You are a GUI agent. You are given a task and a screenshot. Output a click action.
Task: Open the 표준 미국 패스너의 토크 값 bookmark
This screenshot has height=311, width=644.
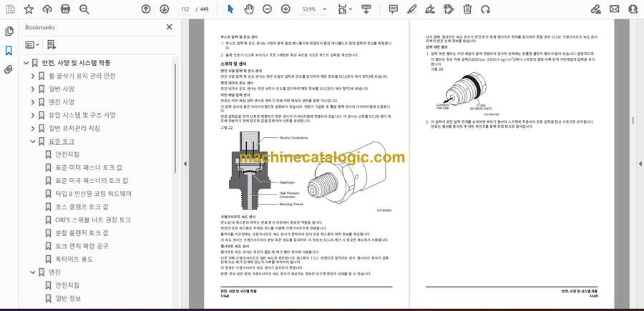[92, 181]
